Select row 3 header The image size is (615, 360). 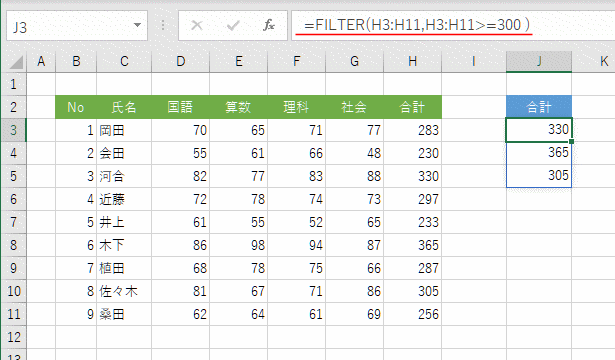tap(13, 130)
